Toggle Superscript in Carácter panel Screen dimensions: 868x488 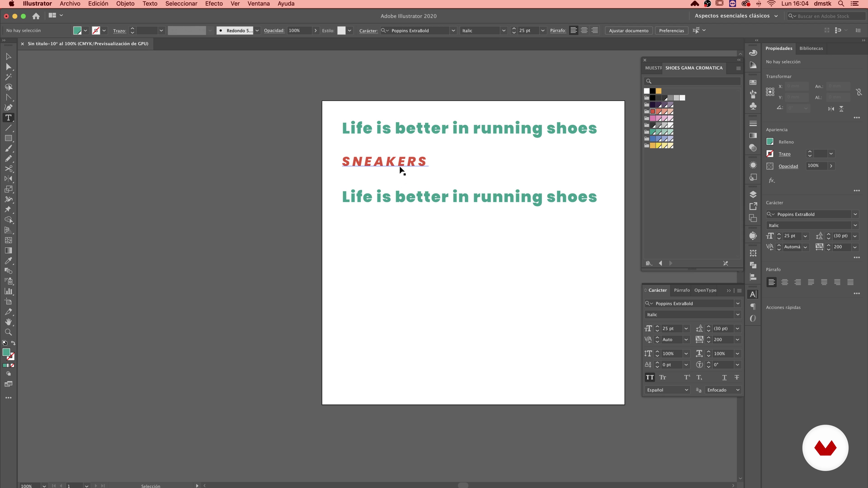(x=687, y=378)
